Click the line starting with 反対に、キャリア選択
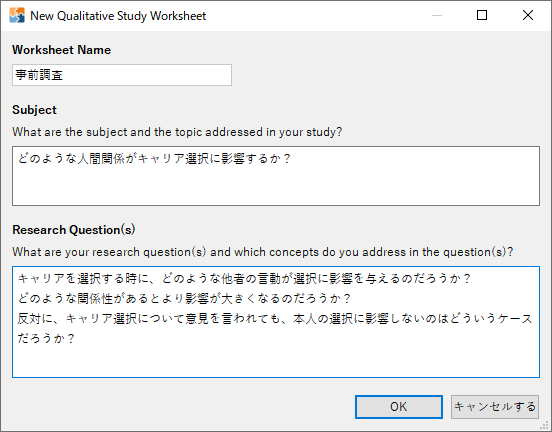552x432 pixels. coord(275,319)
